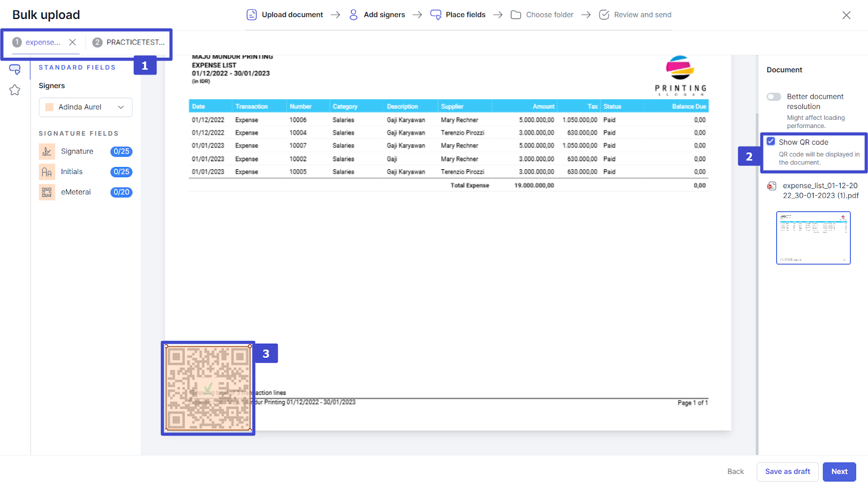Open the star favorites sidebar icon
Image resolution: width=868 pixels, height=488 pixels.
15,90
